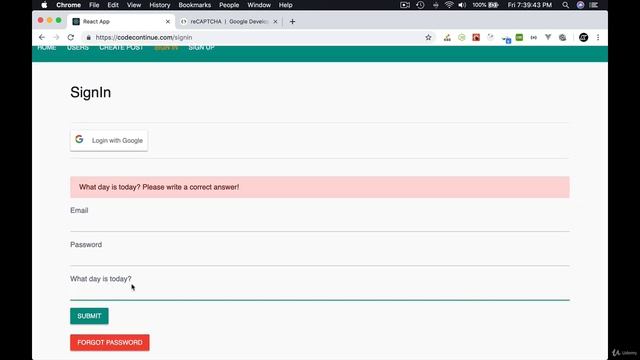Click the Time Machine icon
This screenshot has width=640, height=360.
click(x=420, y=5)
